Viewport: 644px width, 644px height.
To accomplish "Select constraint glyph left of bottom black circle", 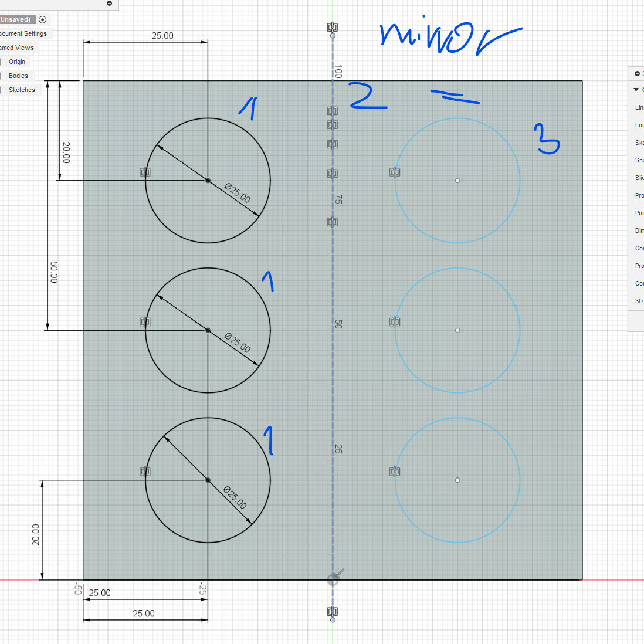I will tap(145, 472).
